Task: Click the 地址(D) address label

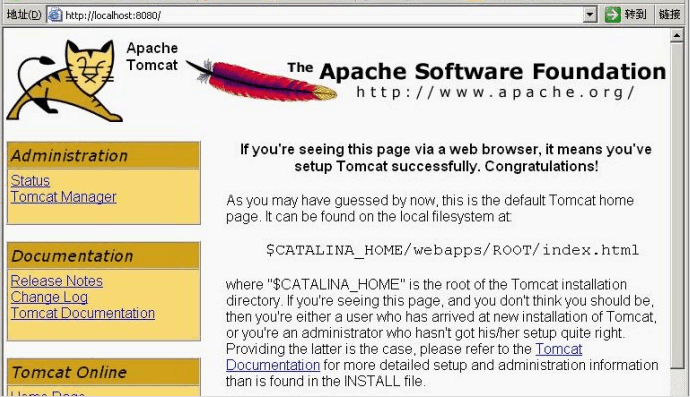Action: pyautogui.click(x=24, y=15)
